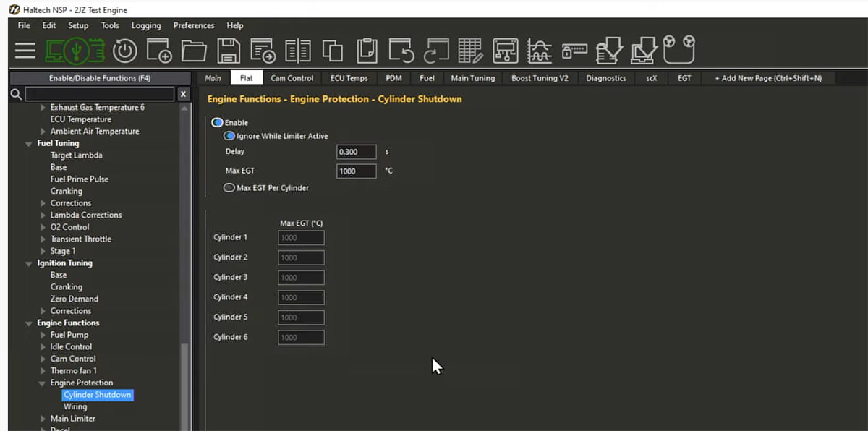Screen dimensions: 868x431
Task: Click the search magnifier icon
Action: point(15,95)
